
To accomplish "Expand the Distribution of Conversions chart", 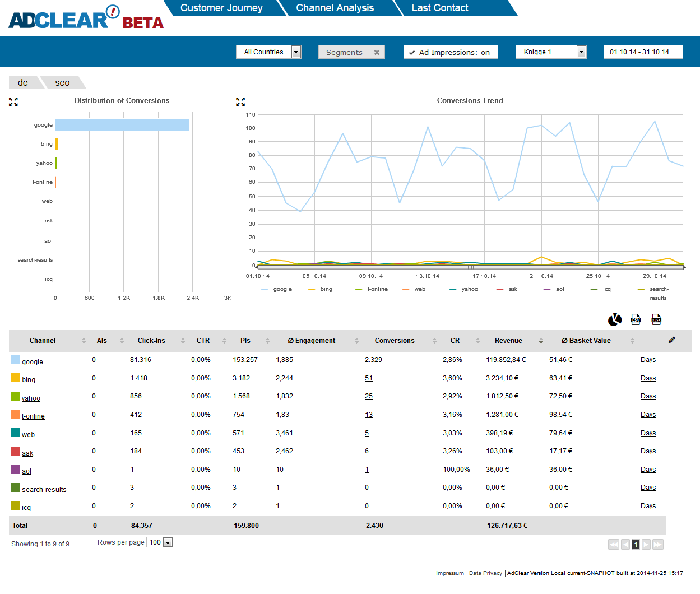I will (x=13, y=101).
